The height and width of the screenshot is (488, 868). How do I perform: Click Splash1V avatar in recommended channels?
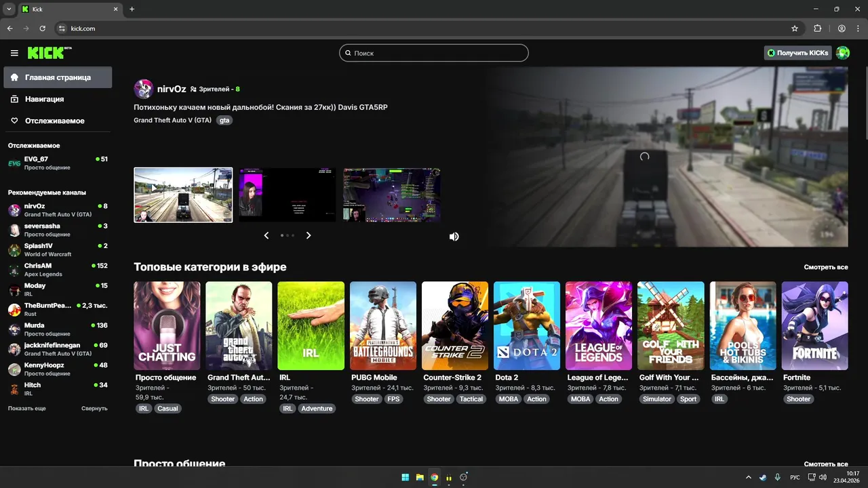[x=14, y=250]
